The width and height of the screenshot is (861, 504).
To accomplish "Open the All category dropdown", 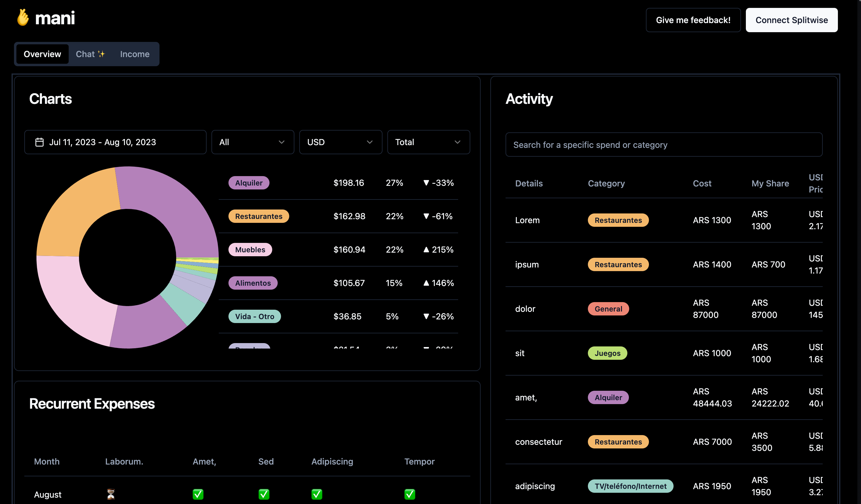I will (252, 142).
